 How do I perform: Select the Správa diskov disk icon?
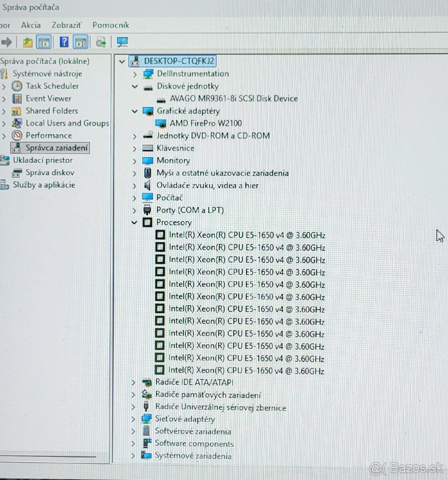click(x=16, y=172)
